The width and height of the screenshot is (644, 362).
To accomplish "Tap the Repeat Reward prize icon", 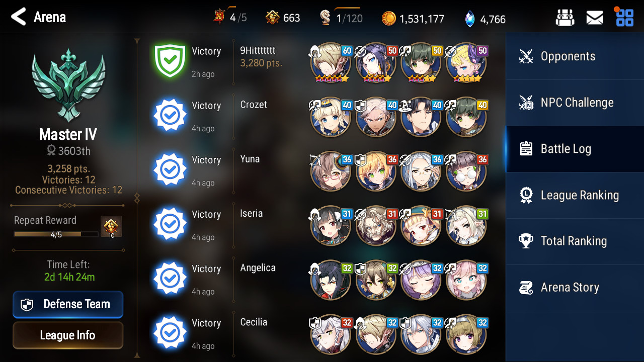I will pyautogui.click(x=111, y=227).
